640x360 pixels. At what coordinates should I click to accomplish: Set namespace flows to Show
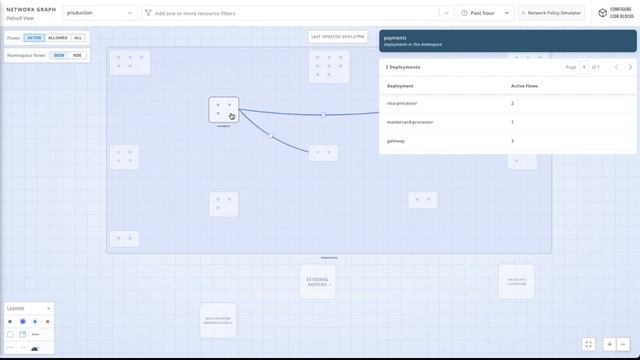[x=59, y=55]
